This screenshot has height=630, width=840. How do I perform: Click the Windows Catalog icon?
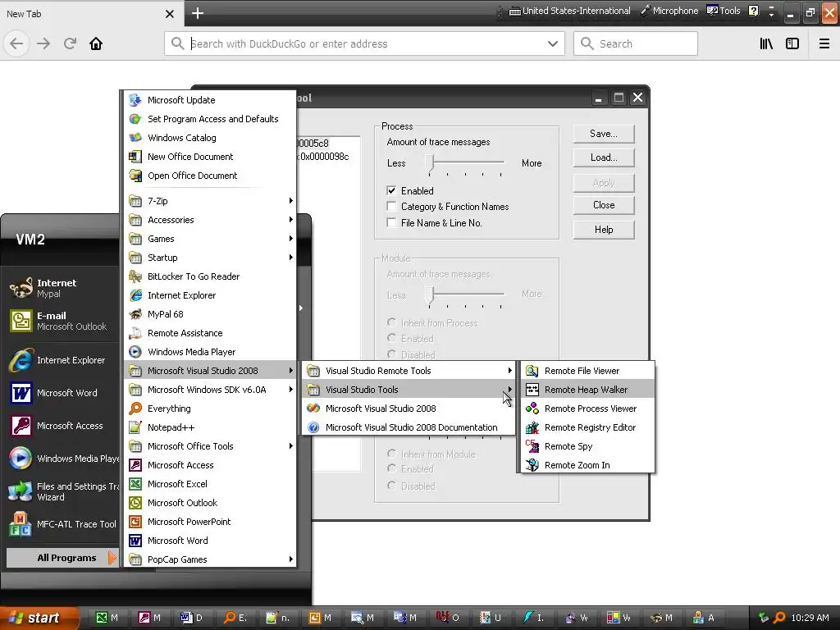pyautogui.click(x=135, y=138)
